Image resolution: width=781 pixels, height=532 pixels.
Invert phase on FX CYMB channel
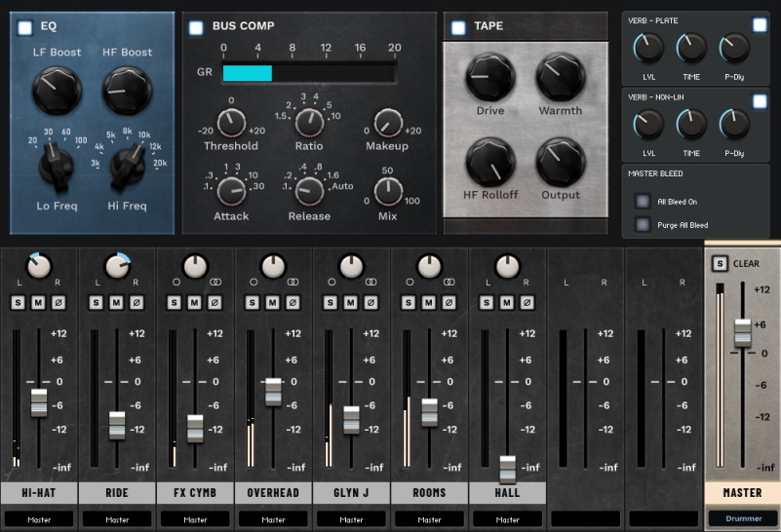(x=215, y=302)
